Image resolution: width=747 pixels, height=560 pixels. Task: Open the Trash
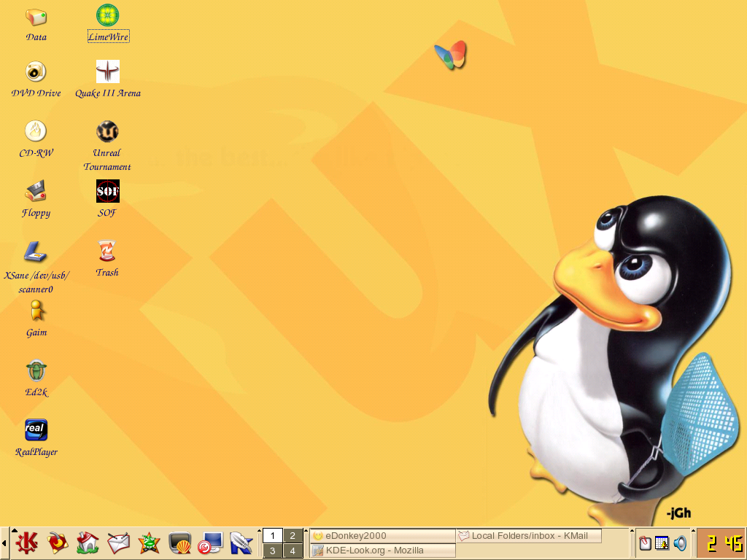pos(107,249)
